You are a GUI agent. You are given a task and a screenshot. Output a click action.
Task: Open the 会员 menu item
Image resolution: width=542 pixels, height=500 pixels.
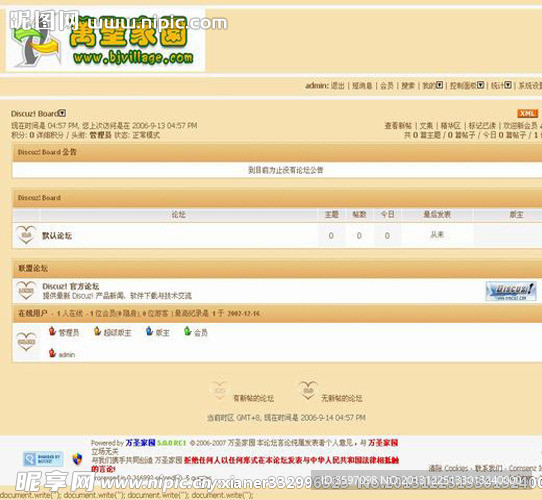click(x=387, y=85)
